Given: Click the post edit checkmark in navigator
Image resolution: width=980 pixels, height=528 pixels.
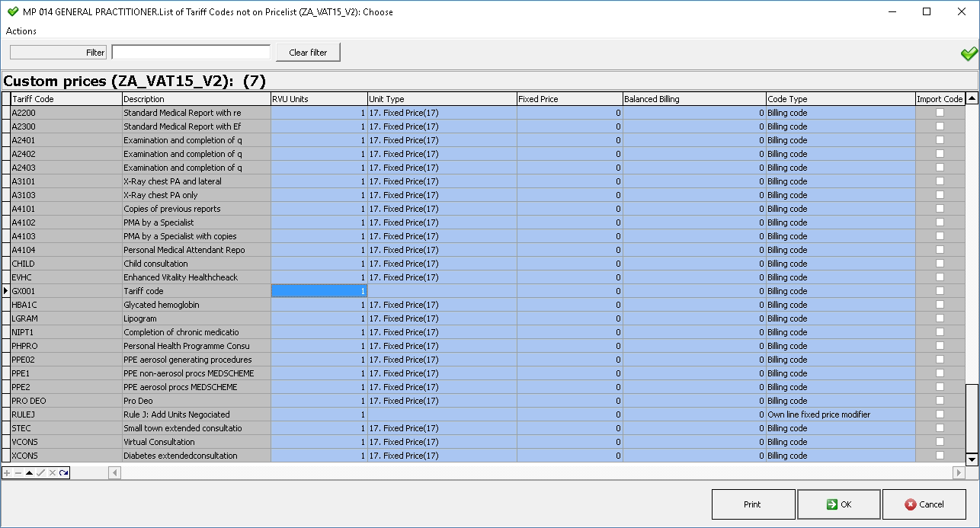Looking at the screenshot, I should (x=40, y=473).
